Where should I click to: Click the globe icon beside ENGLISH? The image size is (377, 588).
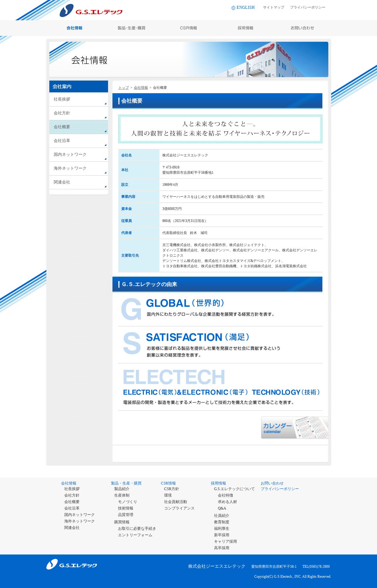coord(233,8)
